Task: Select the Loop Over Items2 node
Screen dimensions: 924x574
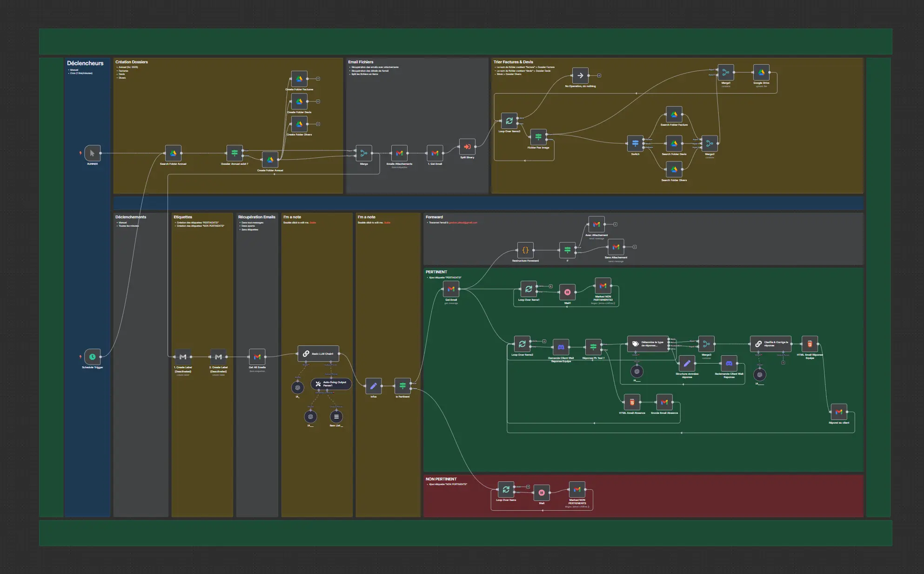Action: [522, 344]
